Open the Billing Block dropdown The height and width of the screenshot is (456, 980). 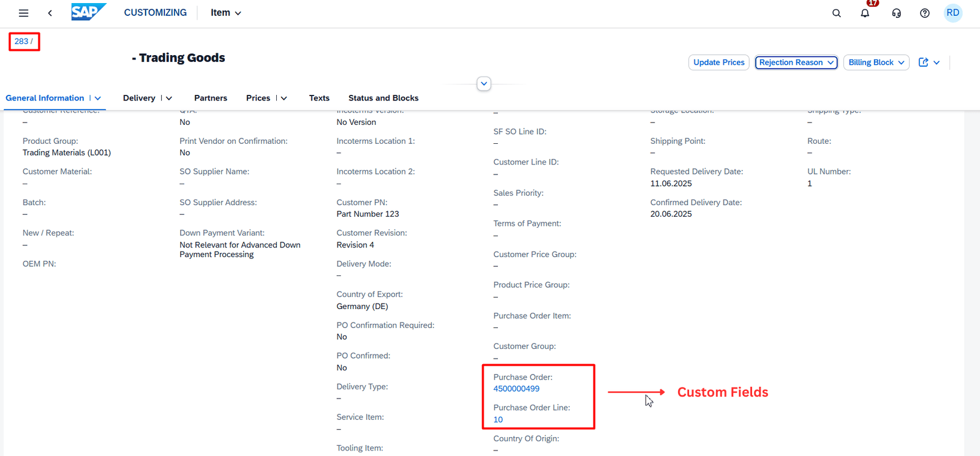coord(876,62)
